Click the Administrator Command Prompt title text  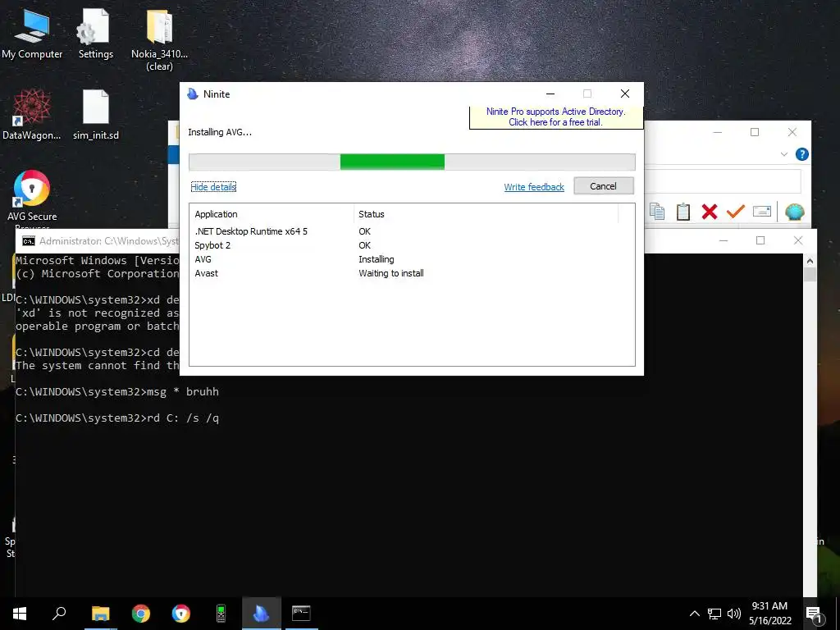point(109,241)
